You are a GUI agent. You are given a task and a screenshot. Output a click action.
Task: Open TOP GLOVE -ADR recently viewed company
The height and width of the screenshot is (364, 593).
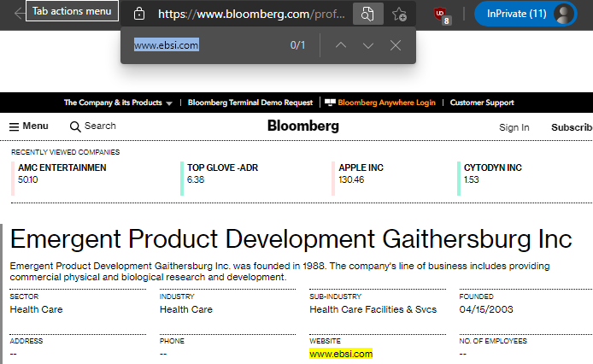pos(222,167)
